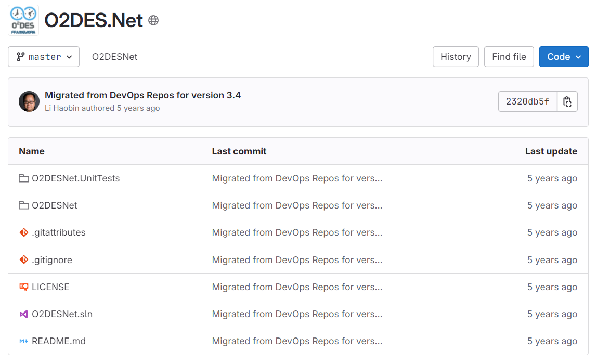597x364 pixels.
Task: Open the latest commit message link
Action: (x=142, y=95)
